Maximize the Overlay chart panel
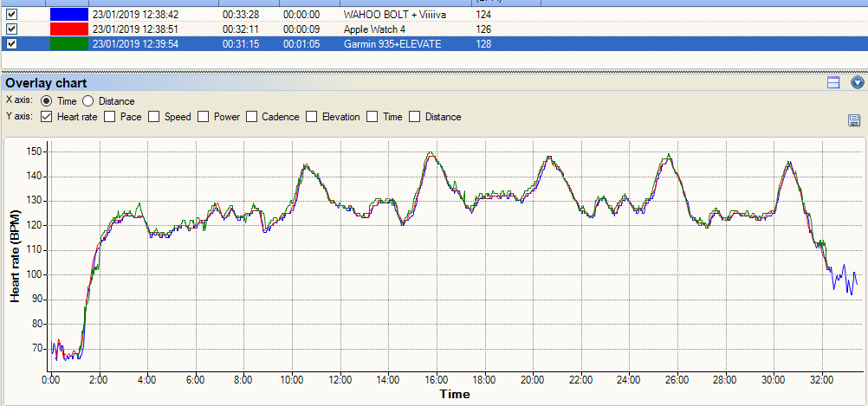The height and width of the screenshot is (406, 868). point(834,83)
